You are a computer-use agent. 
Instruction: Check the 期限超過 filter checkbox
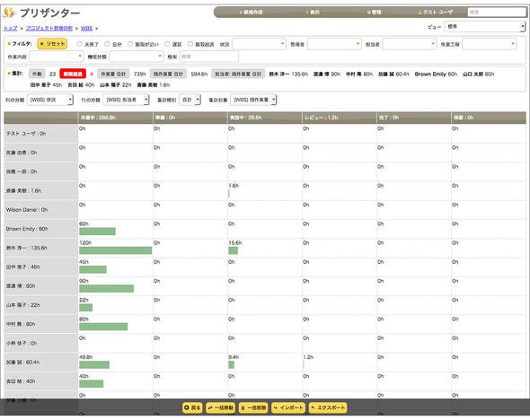(x=190, y=44)
